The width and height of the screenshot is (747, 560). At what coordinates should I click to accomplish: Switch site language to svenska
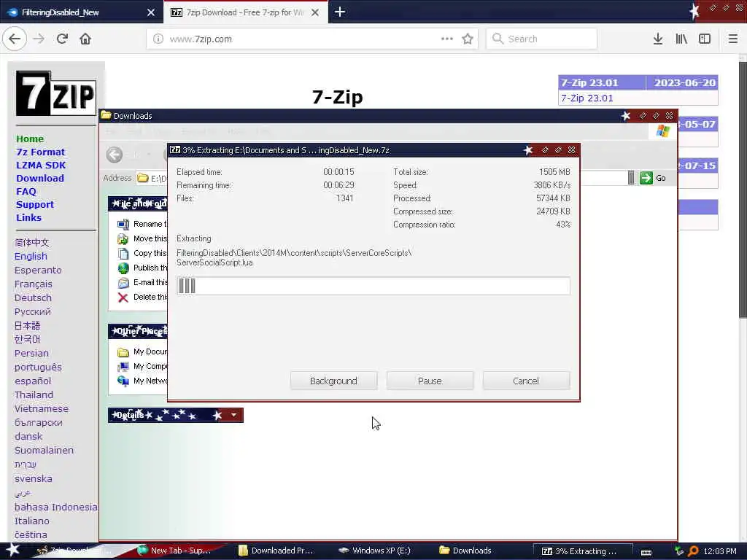click(x=33, y=478)
